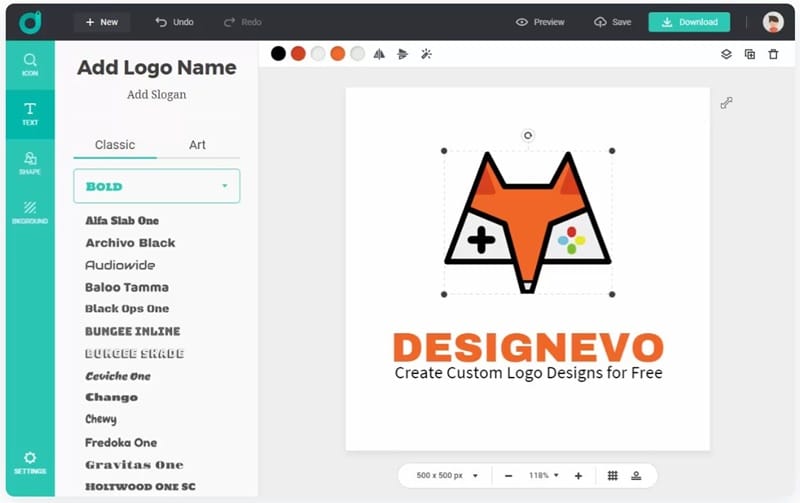Click the DesignEvo logo icon

pos(30,22)
